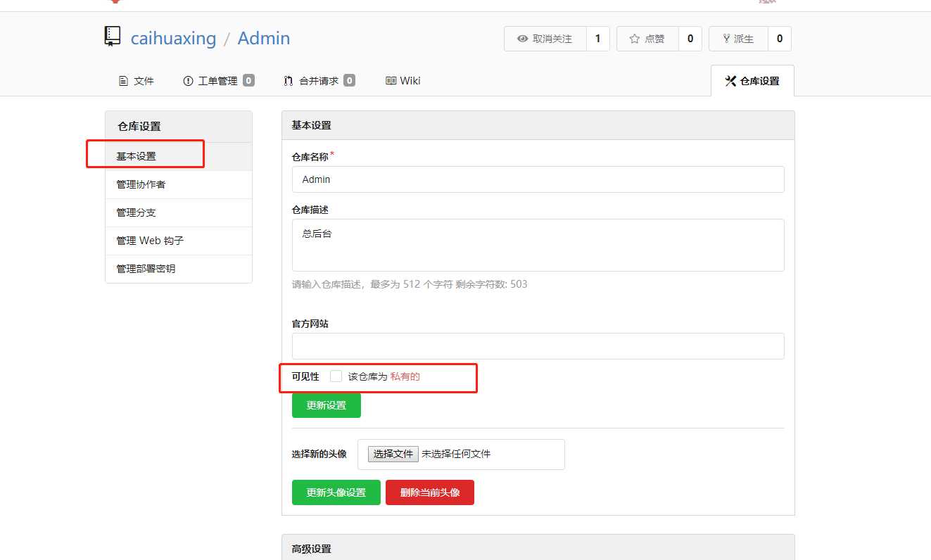Image resolution: width=931 pixels, height=560 pixels.
Task: Click the watcher count 1
Action: [x=598, y=39]
